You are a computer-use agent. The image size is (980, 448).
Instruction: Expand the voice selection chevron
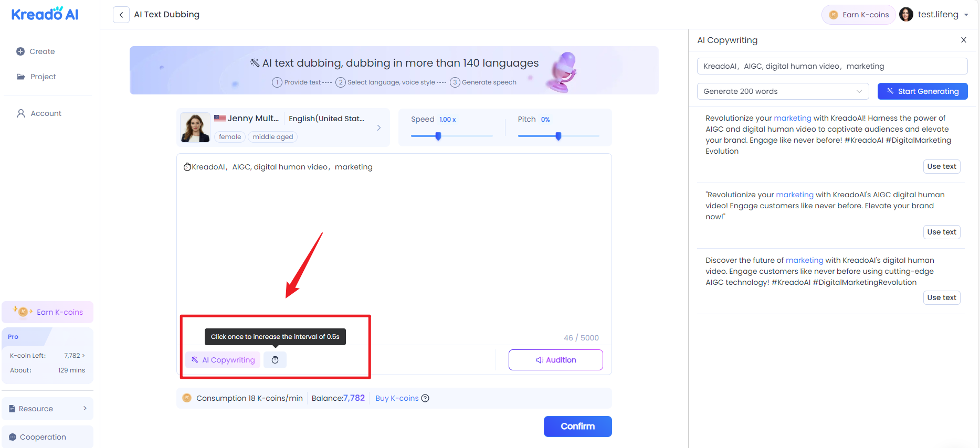[x=378, y=127]
